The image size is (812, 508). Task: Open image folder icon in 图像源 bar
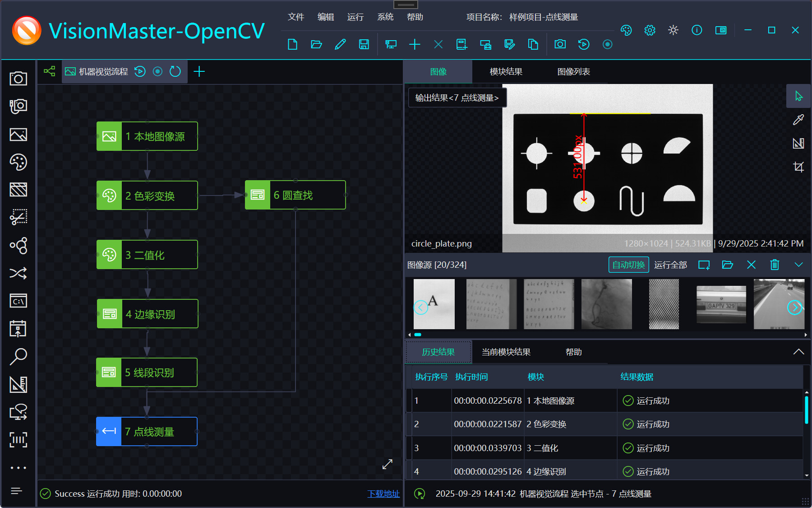click(728, 265)
